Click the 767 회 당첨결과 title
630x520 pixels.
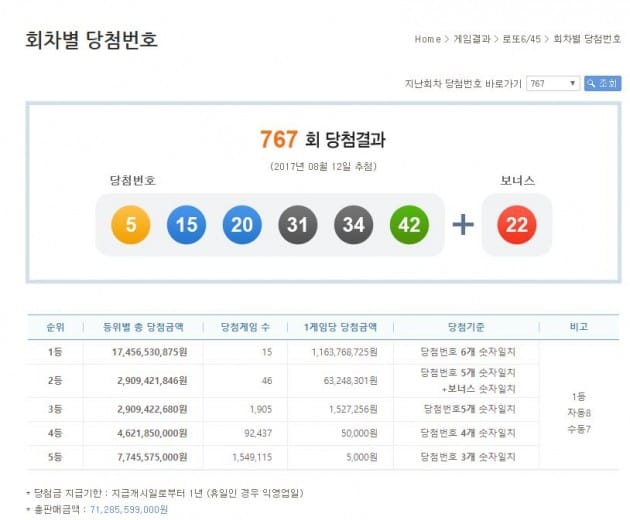[x=323, y=139]
